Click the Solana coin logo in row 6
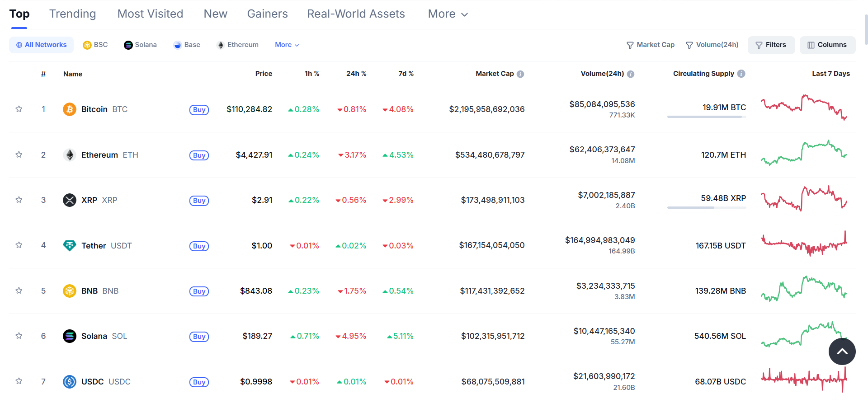868x403 pixels. 69,336
